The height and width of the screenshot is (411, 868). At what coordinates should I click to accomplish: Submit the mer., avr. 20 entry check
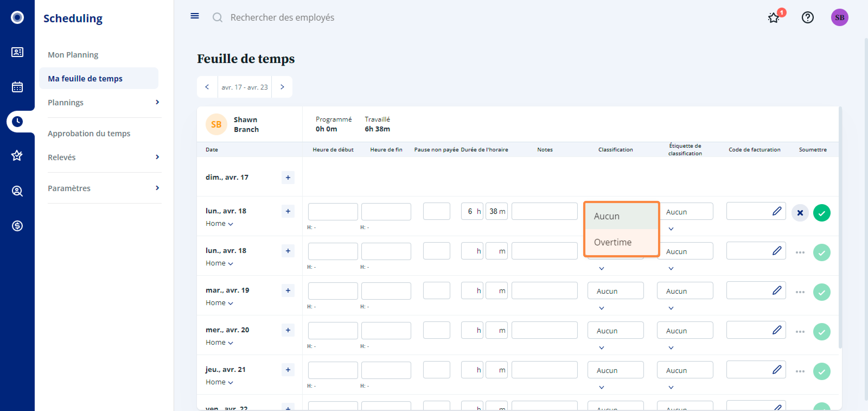(x=822, y=332)
